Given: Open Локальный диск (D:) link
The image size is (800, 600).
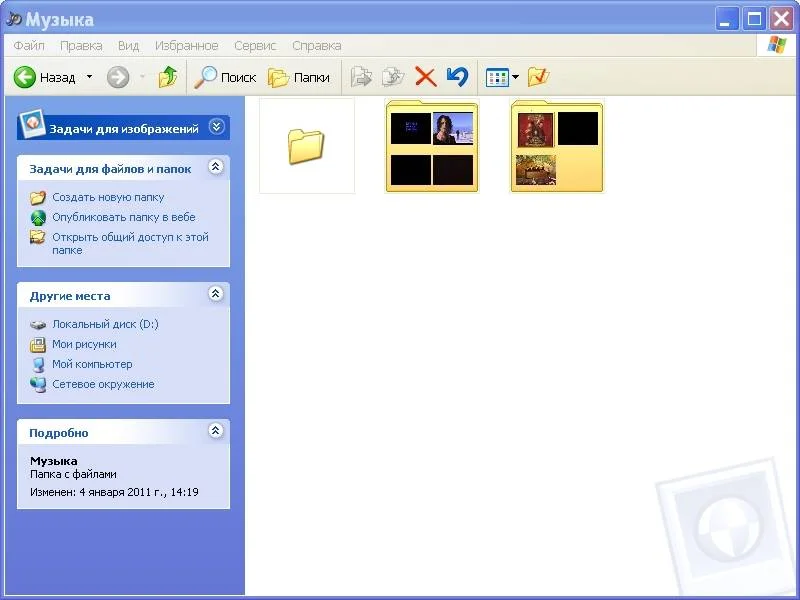Looking at the screenshot, I should click(105, 324).
